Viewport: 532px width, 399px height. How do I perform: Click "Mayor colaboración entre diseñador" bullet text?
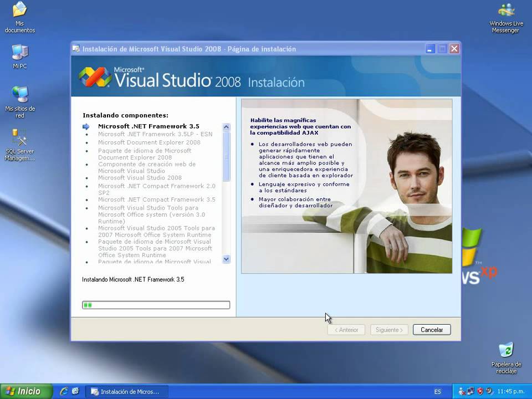click(x=295, y=202)
